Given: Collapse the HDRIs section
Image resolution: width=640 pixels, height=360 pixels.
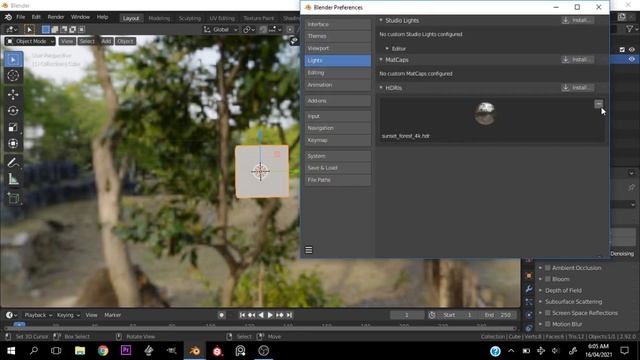Looking at the screenshot, I should pyautogui.click(x=381, y=87).
